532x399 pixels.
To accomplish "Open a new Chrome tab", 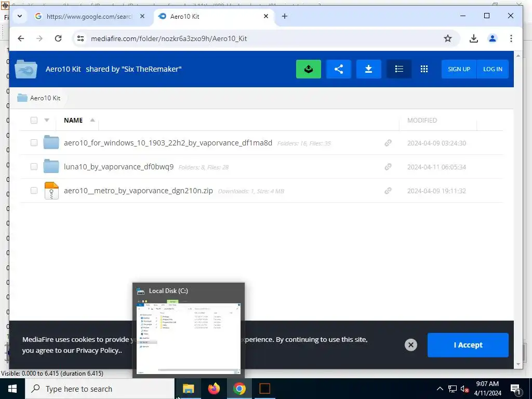I will click(285, 16).
